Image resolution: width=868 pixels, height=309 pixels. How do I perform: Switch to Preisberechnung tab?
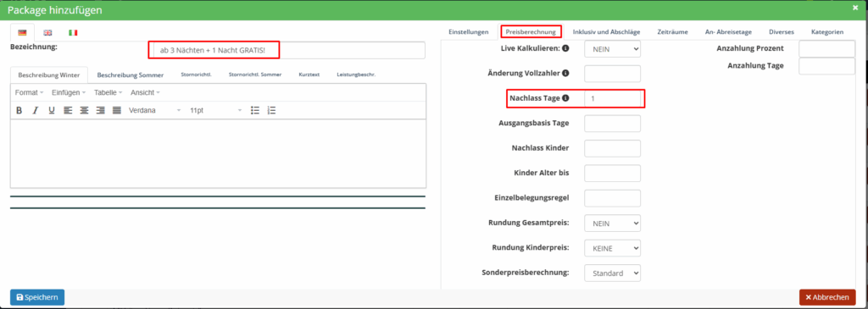pos(531,32)
